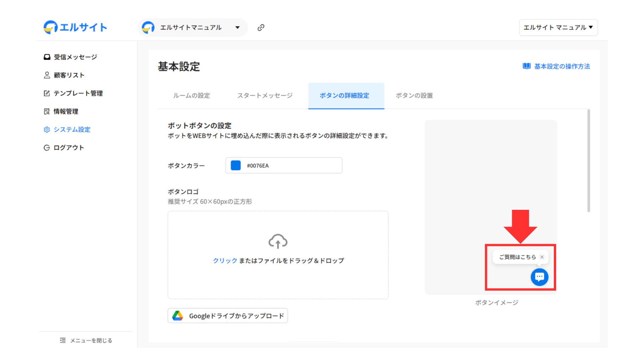Go to テンプレート管理
The width and height of the screenshot is (644, 362).
click(x=78, y=93)
